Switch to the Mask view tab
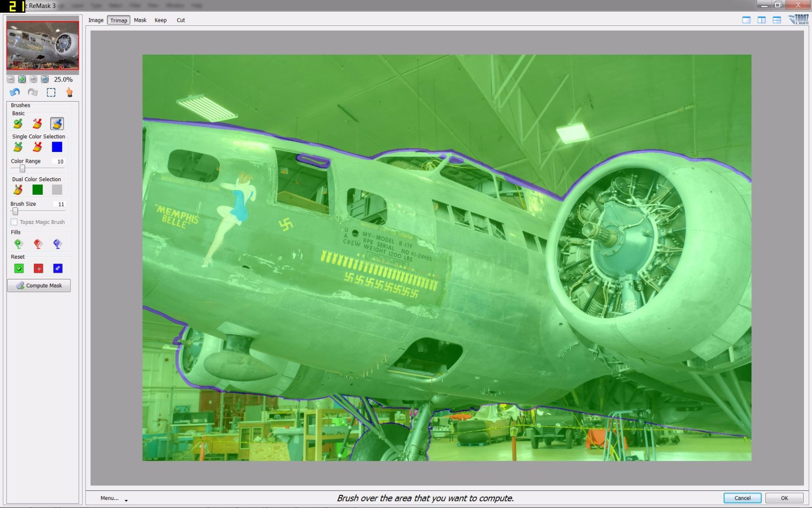812x508 pixels. 140,20
